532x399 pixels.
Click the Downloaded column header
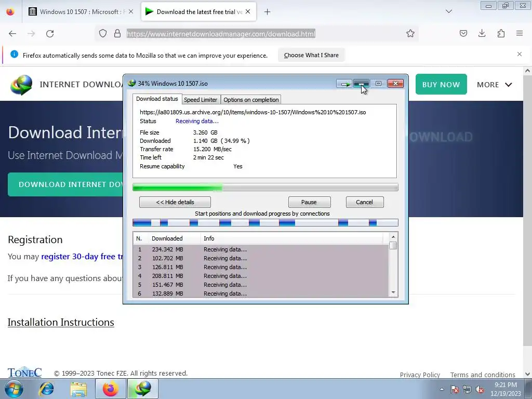[x=175, y=238]
